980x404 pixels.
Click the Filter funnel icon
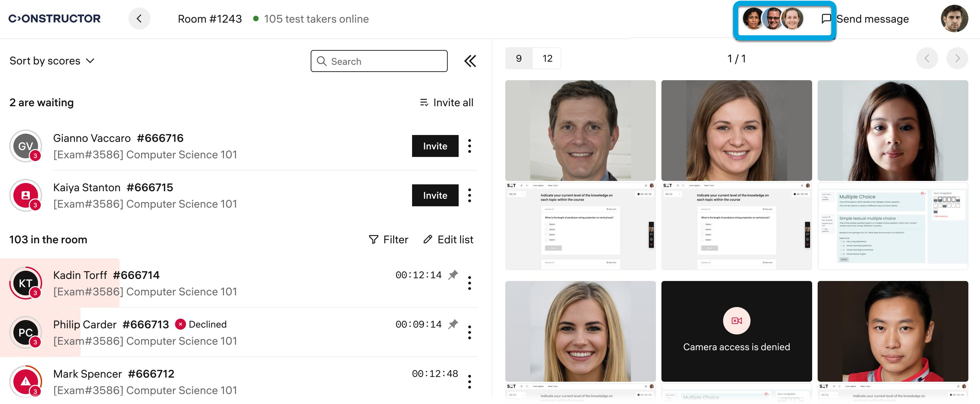(374, 240)
